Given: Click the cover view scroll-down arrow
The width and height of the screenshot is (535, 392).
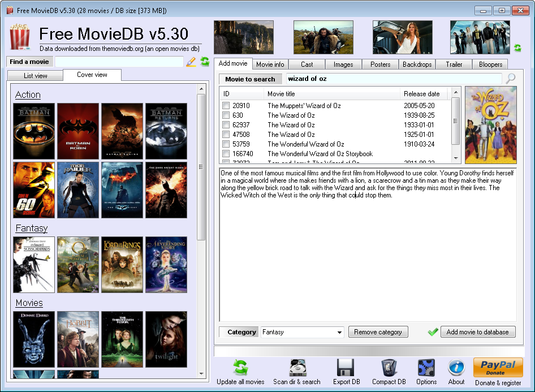Looking at the screenshot, I should (x=201, y=373).
